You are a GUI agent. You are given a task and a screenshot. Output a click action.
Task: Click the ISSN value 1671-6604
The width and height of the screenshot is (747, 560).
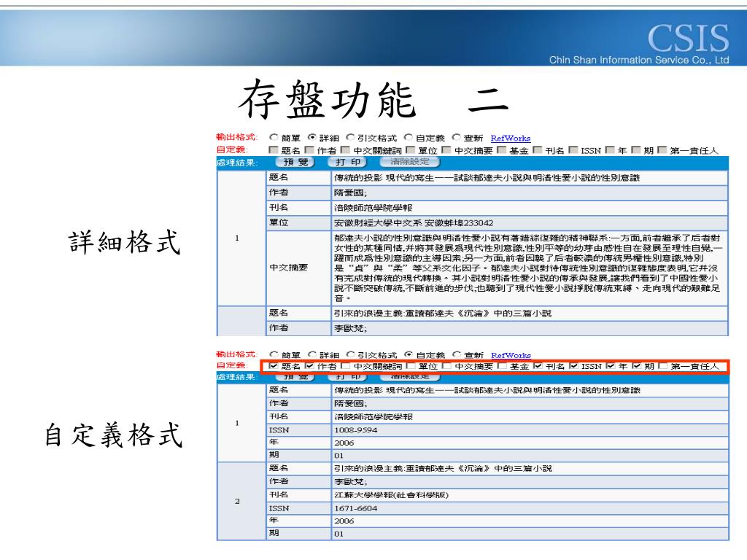pyautogui.click(x=355, y=508)
